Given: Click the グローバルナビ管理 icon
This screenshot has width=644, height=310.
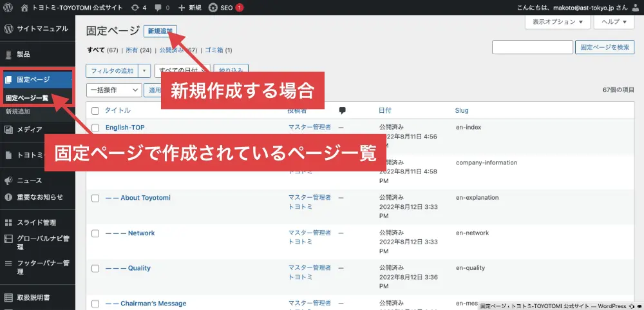Looking at the screenshot, I should [8, 239].
